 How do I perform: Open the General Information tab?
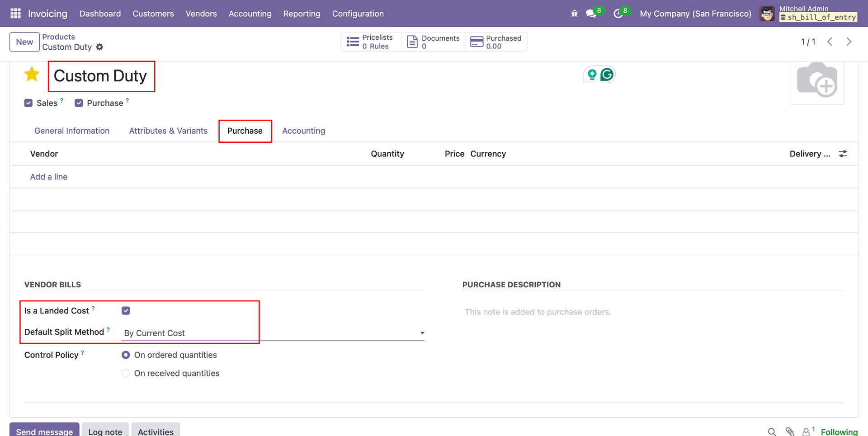click(x=72, y=131)
